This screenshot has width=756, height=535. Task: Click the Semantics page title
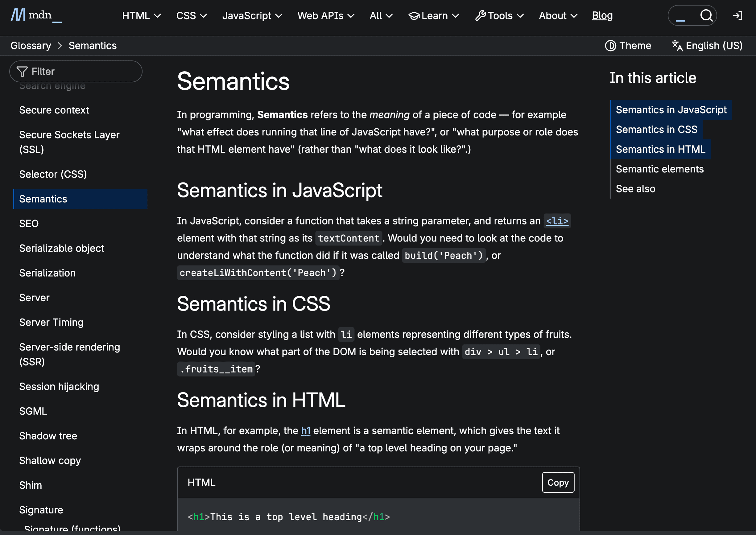pyautogui.click(x=233, y=81)
